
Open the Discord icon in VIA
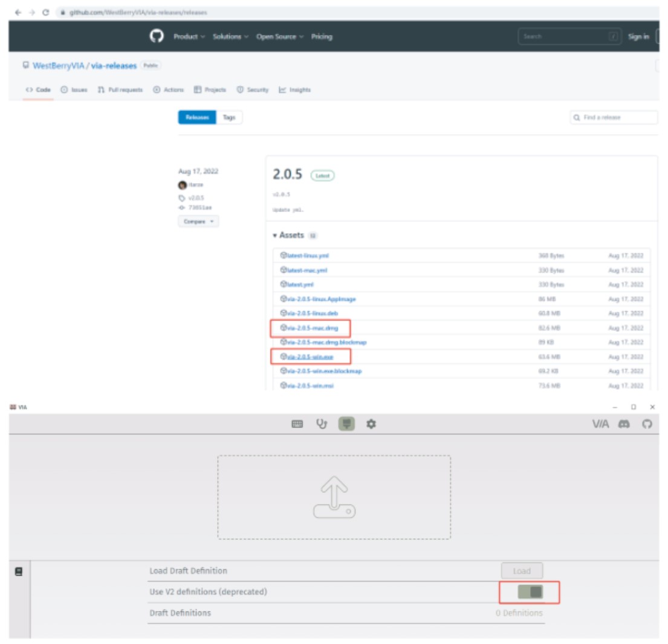[x=624, y=424]
